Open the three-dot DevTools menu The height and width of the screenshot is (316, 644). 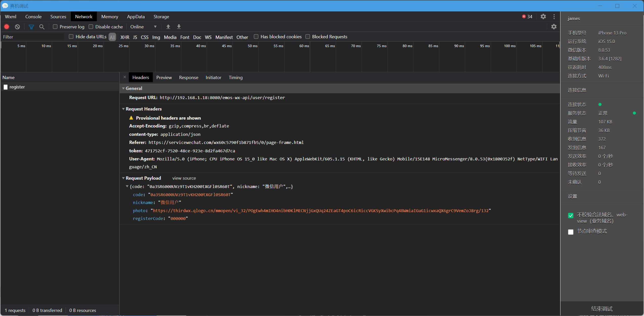coord(554,16)
